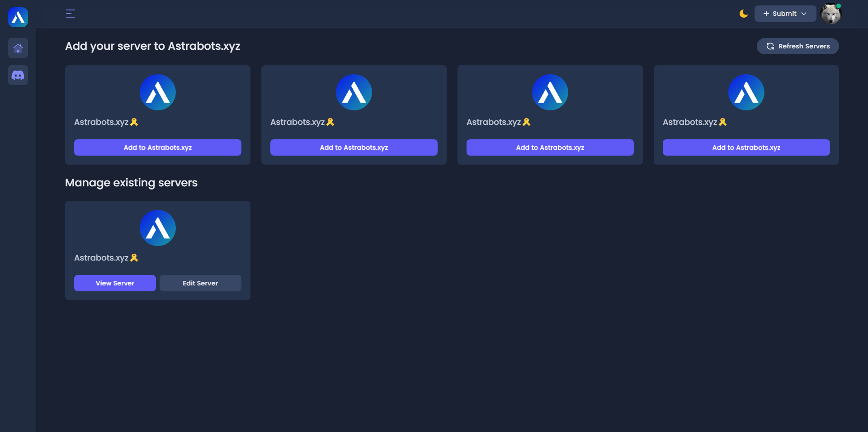The image size is (868, 432).
Task: Click the ribbon badge on the managed server card
Action: (x=134, y=258)
